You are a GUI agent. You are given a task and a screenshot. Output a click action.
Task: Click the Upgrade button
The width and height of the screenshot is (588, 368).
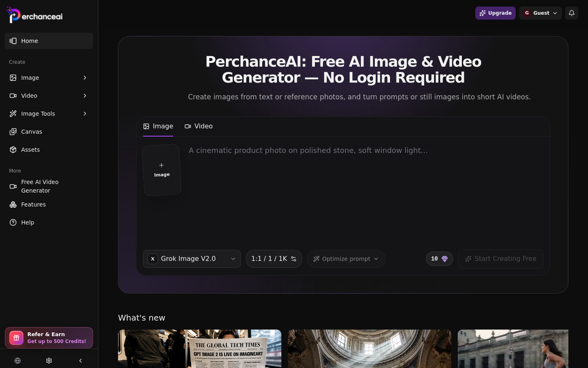(495, 13)
